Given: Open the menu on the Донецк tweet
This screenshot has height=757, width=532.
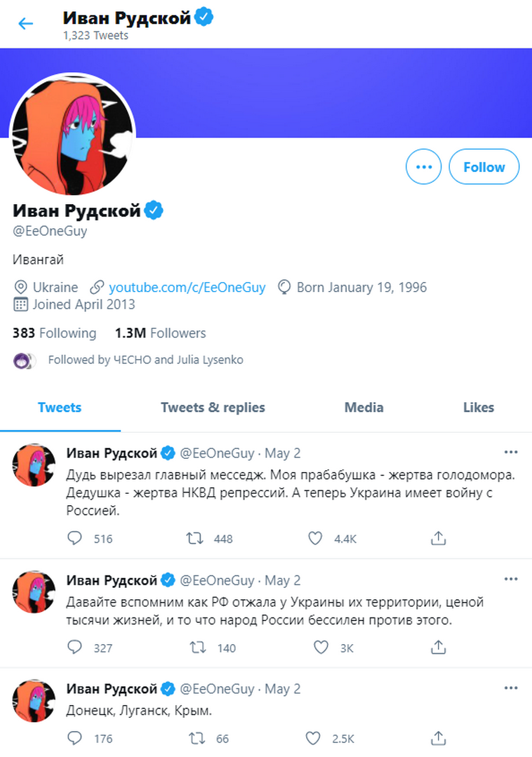Looking at the screenshot, I should 511,687.
